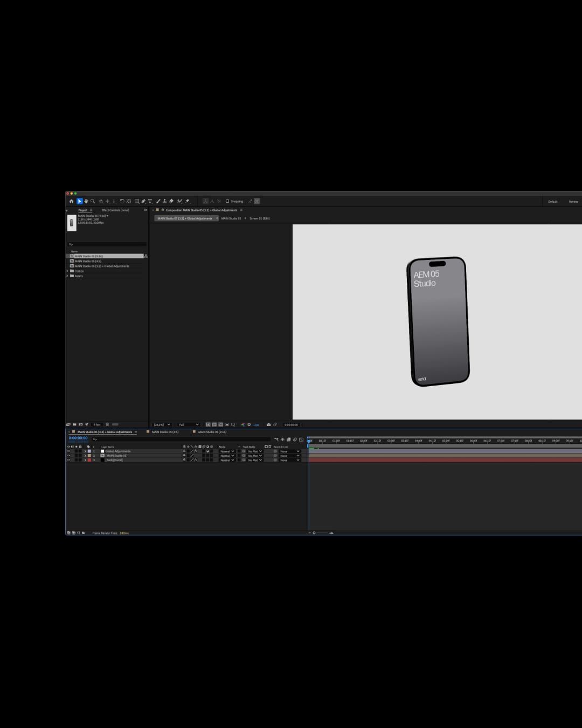Select the Brush tool
The height and width of the screenshot is (728, 582).
pyautogui.click(x=158, y=201)
